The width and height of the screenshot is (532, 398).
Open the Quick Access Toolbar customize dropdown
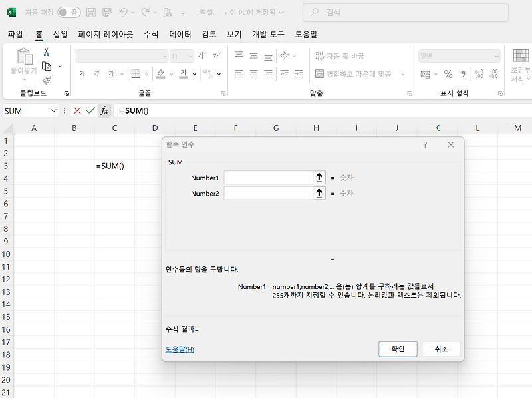183,13
